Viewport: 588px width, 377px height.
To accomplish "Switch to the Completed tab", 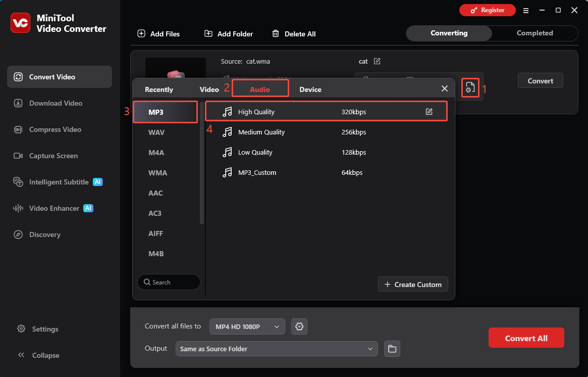I will pos(534,33).
